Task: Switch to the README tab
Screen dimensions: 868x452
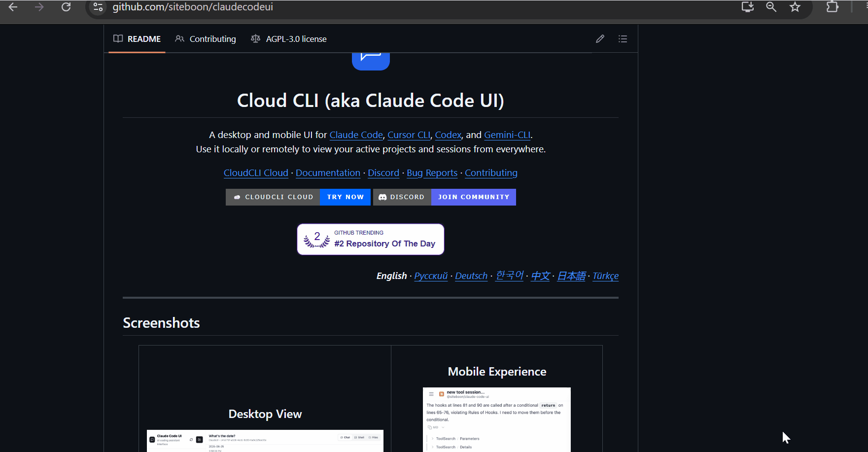Action: coord(137,39)
